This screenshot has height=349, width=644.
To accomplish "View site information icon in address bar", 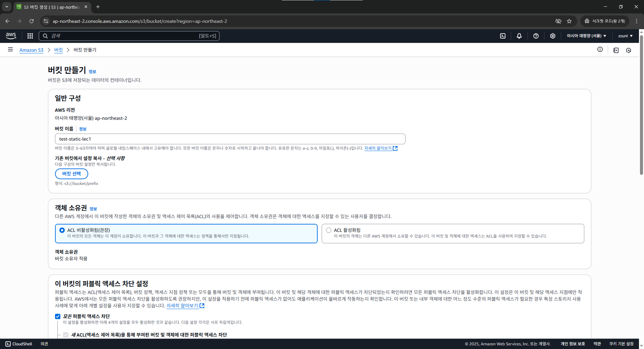I will [x=46, y=21].
